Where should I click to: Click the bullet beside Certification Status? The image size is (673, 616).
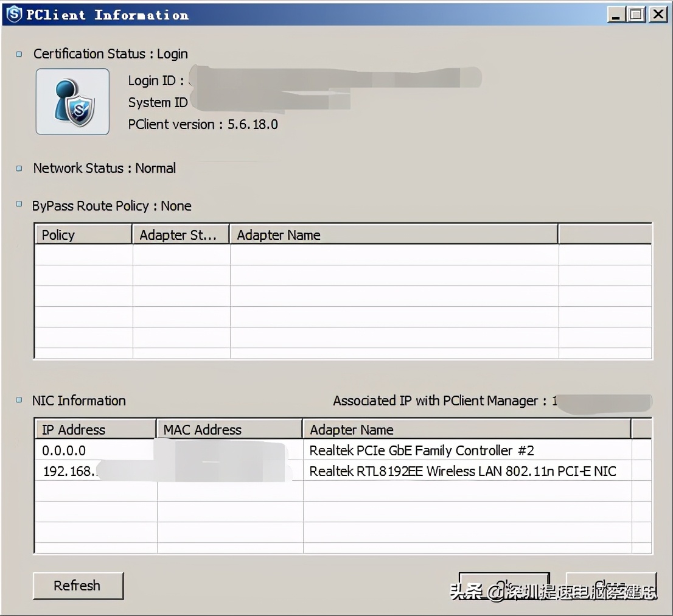[x=19, y=54]
